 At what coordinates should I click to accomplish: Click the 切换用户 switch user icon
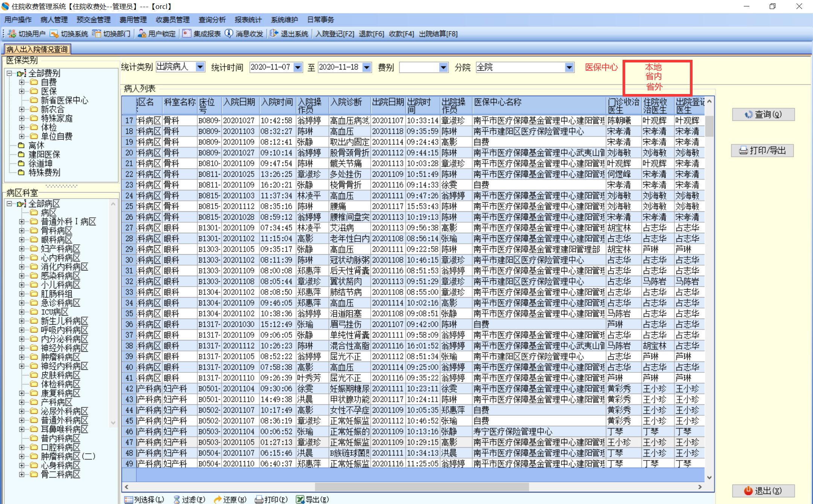click(12, 34)
